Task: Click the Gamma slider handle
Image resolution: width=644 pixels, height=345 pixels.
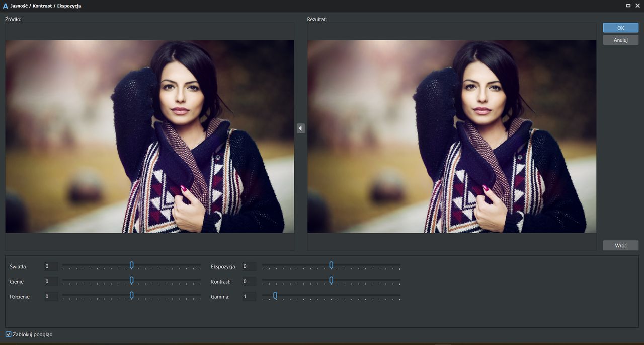Action: [275, 296]
